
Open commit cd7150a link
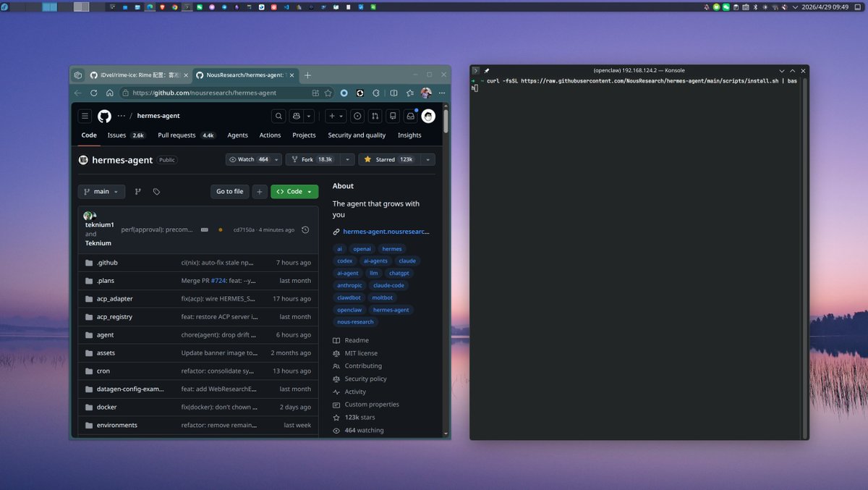[244, 229]
